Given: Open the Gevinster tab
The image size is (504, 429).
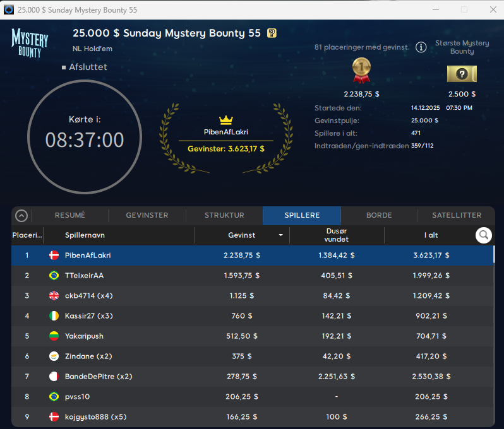Looking at the screenshot, I should point(147,216).
